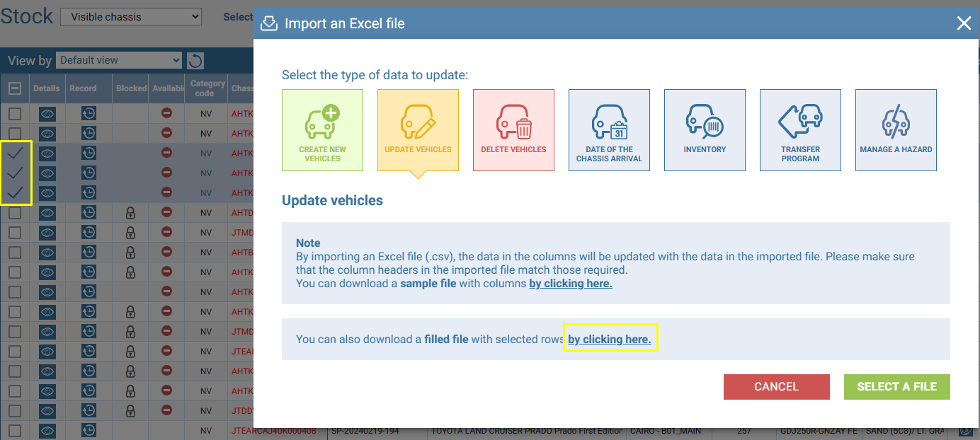Viewport: 980px width, 440px height.
Task: Open record history for chassis JTEARCAJ40K000408
Action: pyautogui.click(x=89, y=430)
